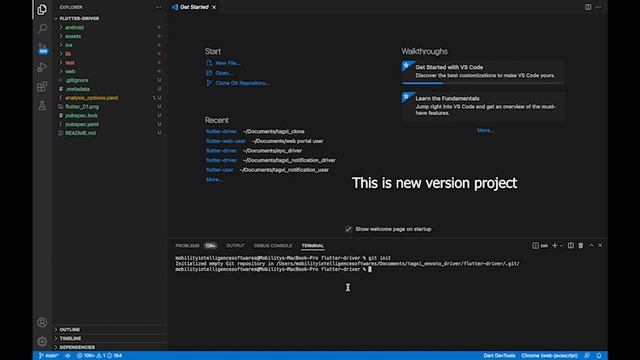The width and height of the screenshot is (640, 360).
Task: Expand the assets folder
Action: 60,36
